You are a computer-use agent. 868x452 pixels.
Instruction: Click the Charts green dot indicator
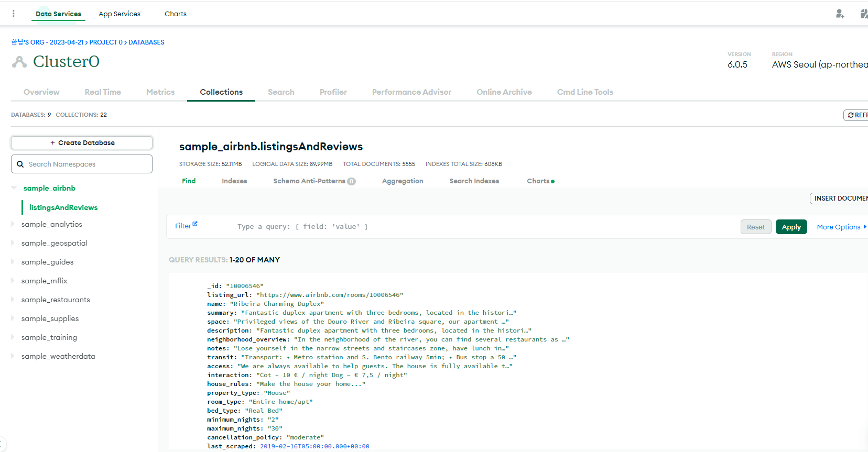point(552,181)
